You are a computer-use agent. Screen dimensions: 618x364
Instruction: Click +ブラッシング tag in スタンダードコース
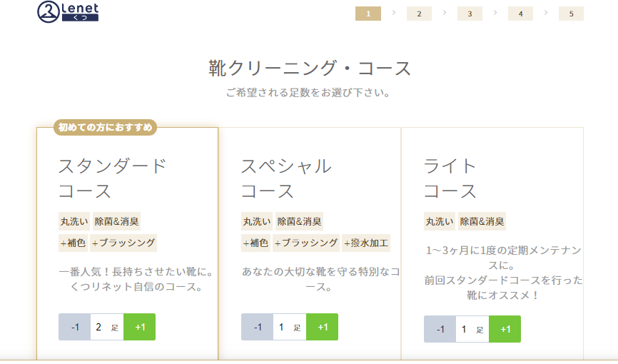(x=123, y=243)
